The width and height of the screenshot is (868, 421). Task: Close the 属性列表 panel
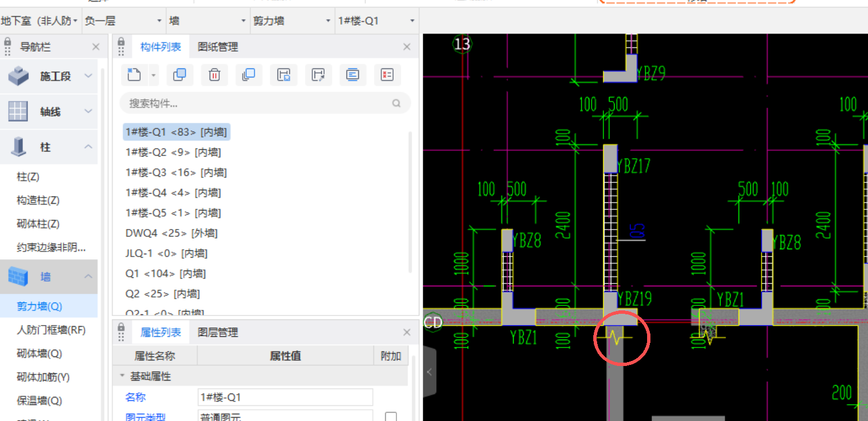pos(407,332)
